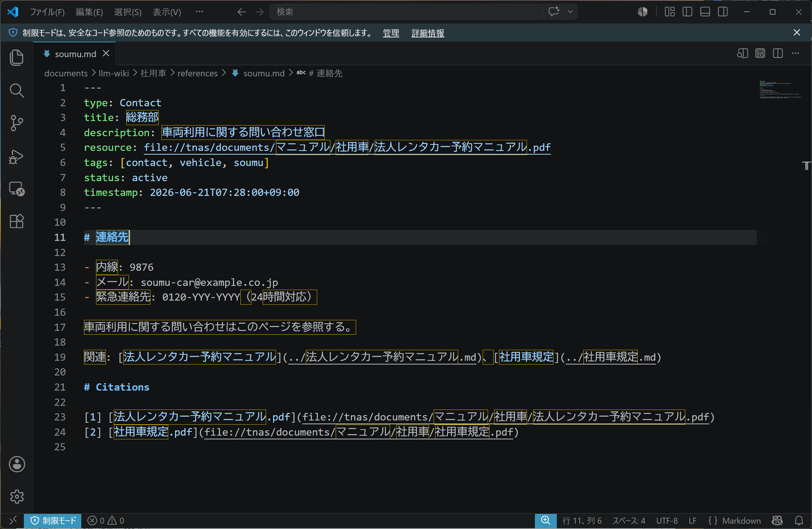
Task: Click the shield icon in the banner
Action: pyautogui.click(x=13, y=33)
